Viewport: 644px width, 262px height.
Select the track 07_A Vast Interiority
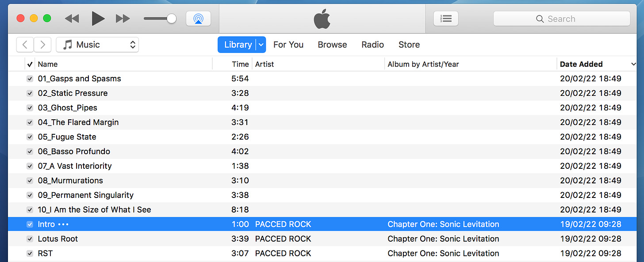75,166
